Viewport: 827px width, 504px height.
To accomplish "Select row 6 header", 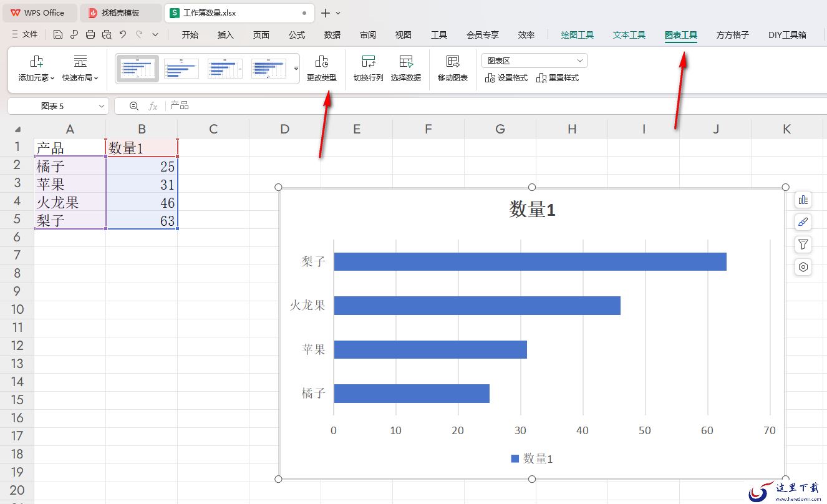I will coord(17,237).
